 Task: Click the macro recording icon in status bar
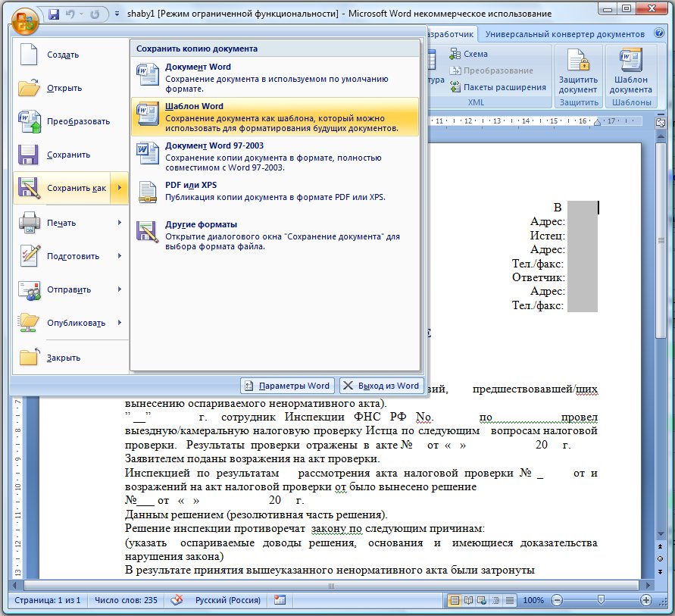pyautogui.click(x=280, y=599)
